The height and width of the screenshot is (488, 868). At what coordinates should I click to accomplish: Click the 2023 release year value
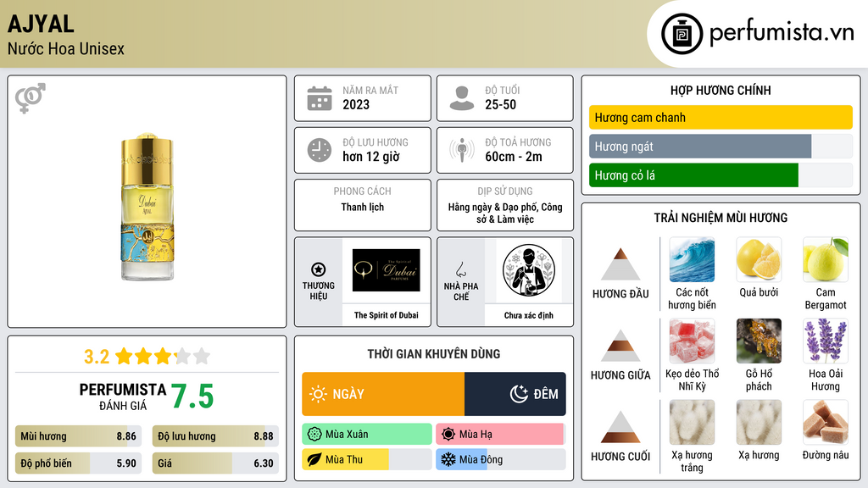point(356,104)
